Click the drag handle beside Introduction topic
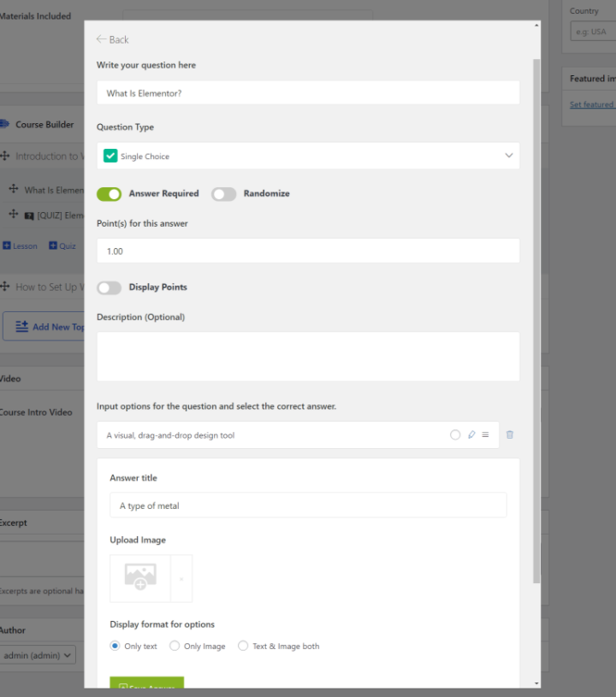616x697 pixels. pos(5,156)
